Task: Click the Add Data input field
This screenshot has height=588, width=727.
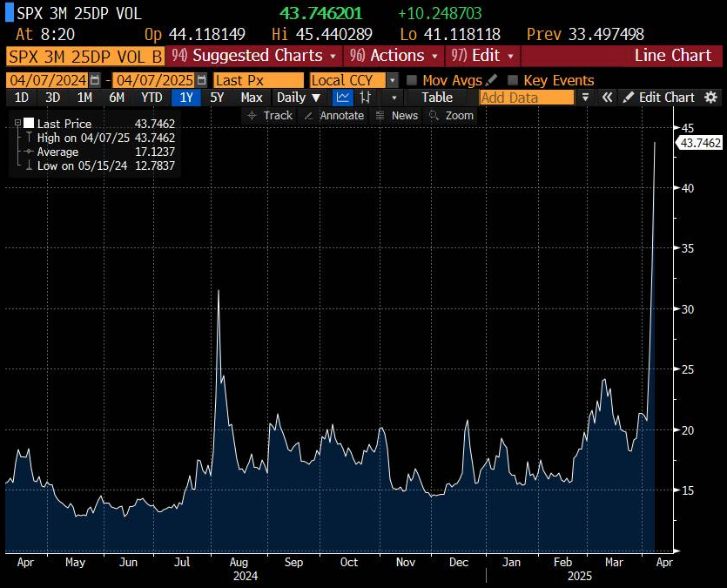Action: [526, 98]
